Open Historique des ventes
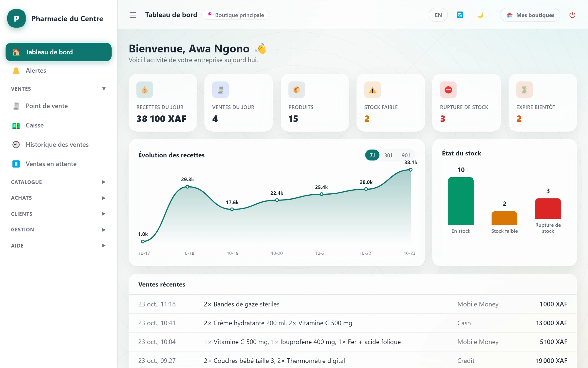 (59, 145)
